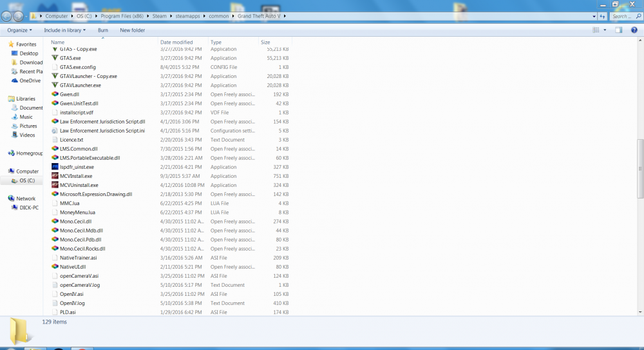Select the file GTA5.exe.config

coord(78,67)
